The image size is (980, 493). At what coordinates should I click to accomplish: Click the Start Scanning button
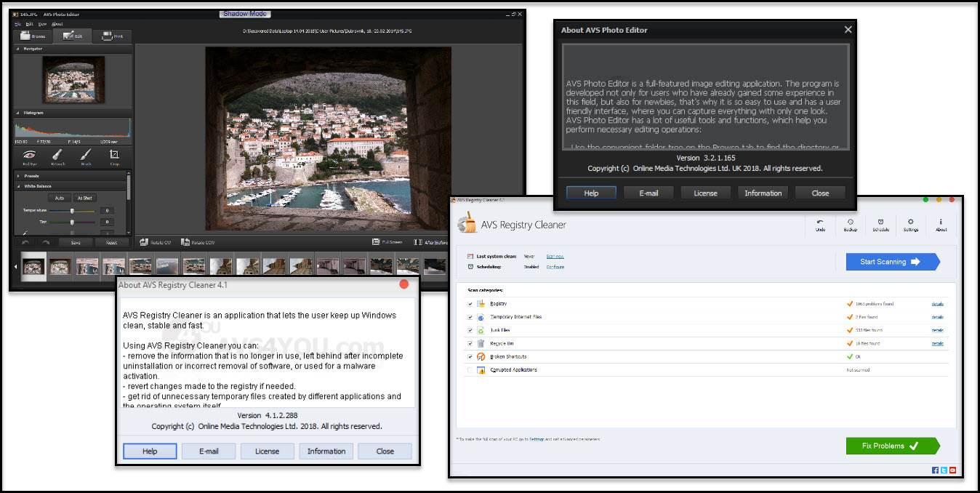point(893,262)
